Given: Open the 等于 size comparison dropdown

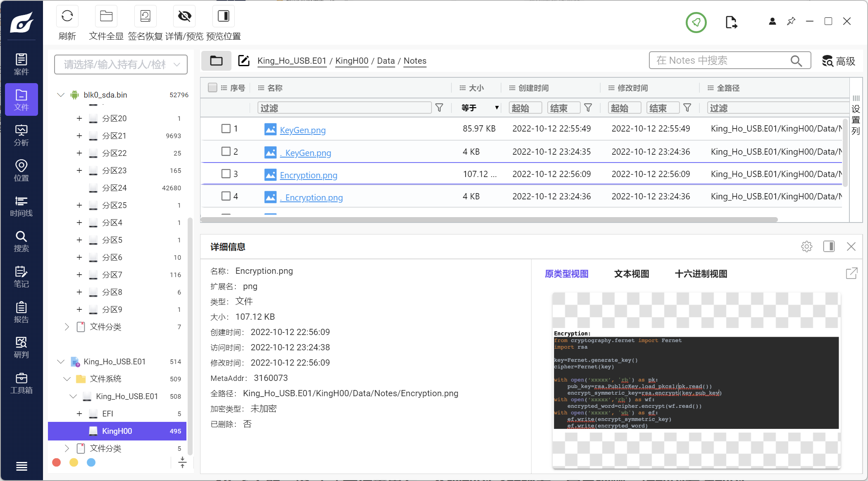Looking at the screenshot, I should click(479, 108).
